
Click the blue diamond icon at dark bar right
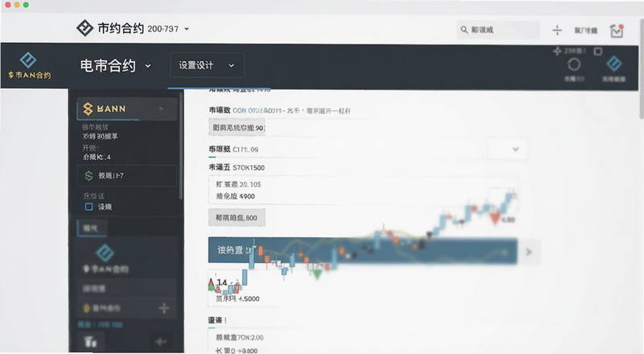614,64
